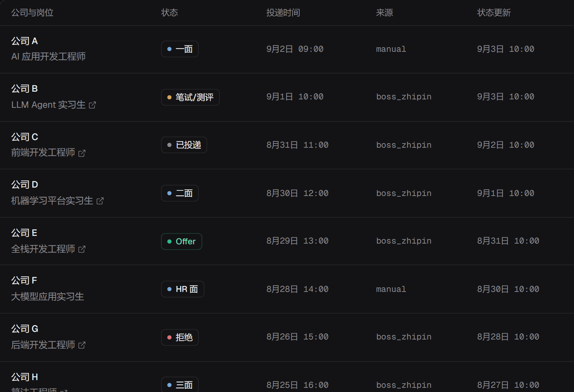Open external link icon beside 后端开发工程师
574x392 pixels.
click(x=82, y=345)
